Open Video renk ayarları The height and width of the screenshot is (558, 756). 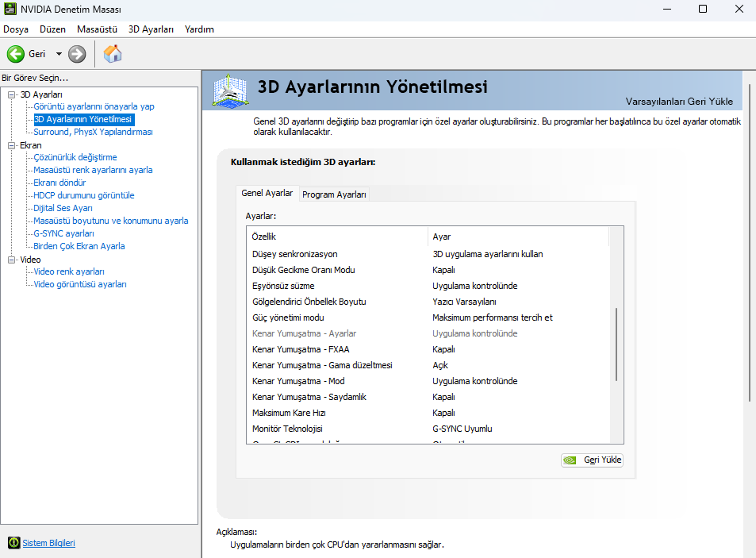pos(69,271)
